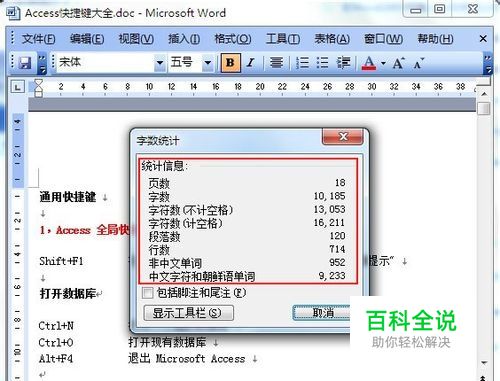Image resolution: width=500 pixels, height=381 pixels.
Task: Open font color dropdown arrow
Action: pos(383,63)
